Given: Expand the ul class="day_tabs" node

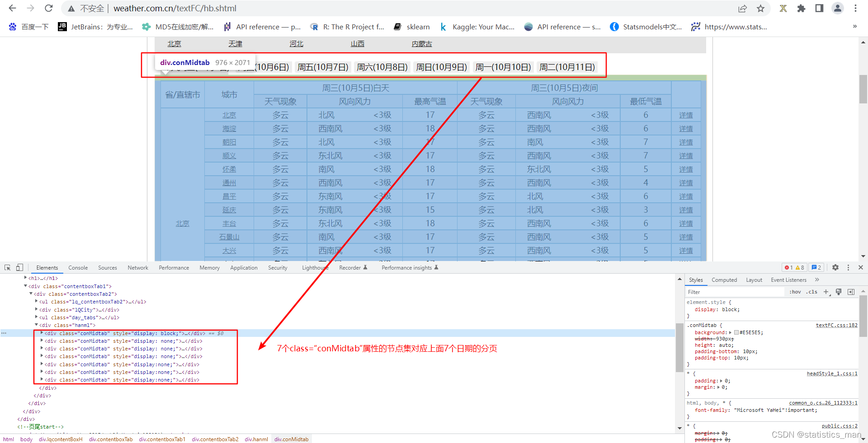Looking at the screenshot, I should [x=36, y=317].
